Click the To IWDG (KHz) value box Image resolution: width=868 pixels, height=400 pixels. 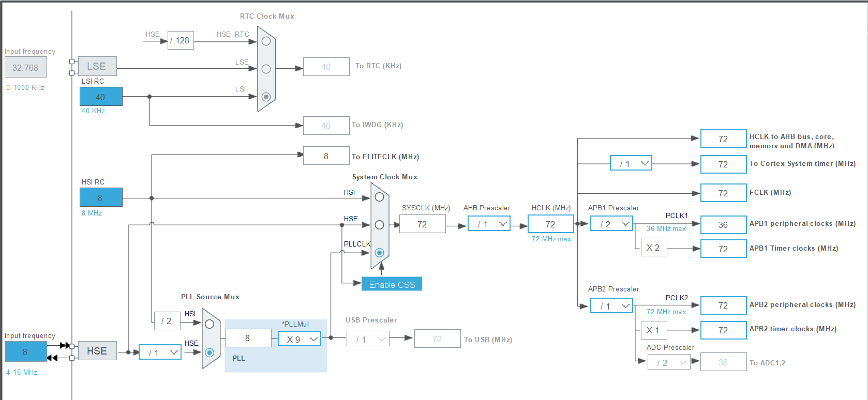tap(326, 126)
